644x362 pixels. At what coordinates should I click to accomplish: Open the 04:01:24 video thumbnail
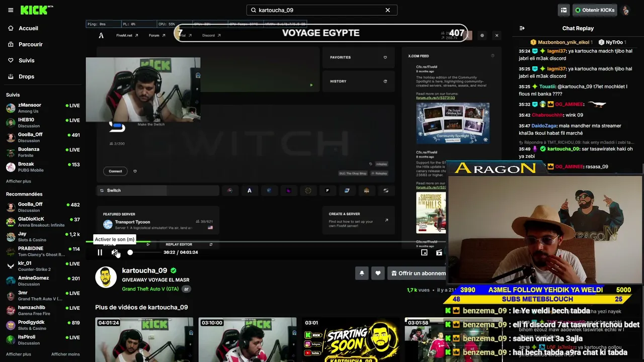(144, 339)
